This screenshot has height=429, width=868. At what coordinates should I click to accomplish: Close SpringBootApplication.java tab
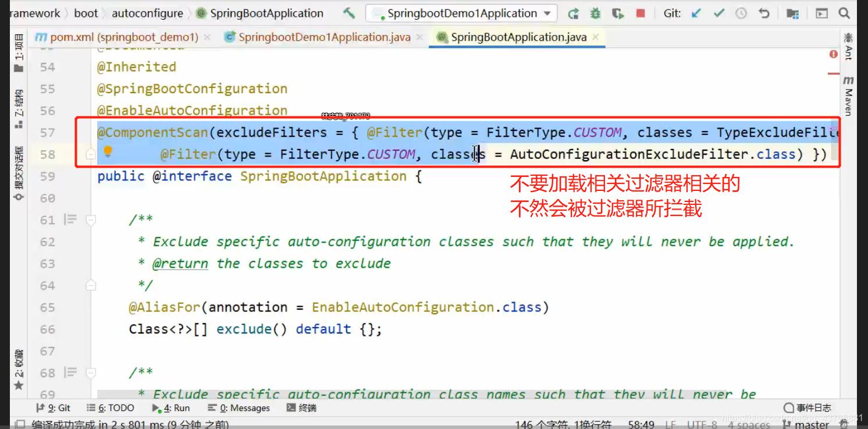coord(595,37)
